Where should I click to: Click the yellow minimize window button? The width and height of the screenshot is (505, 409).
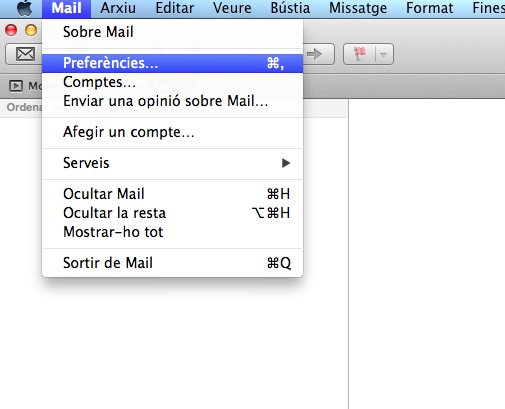pos(31,30)
